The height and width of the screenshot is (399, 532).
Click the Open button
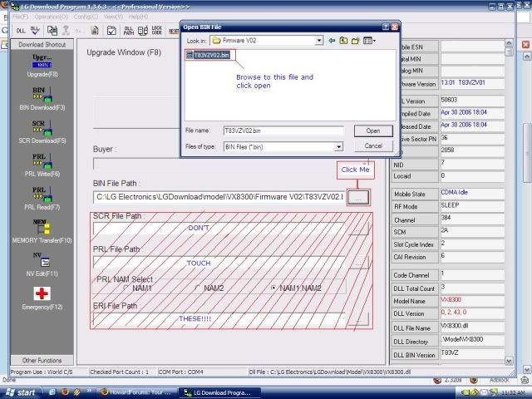(373, 131)
